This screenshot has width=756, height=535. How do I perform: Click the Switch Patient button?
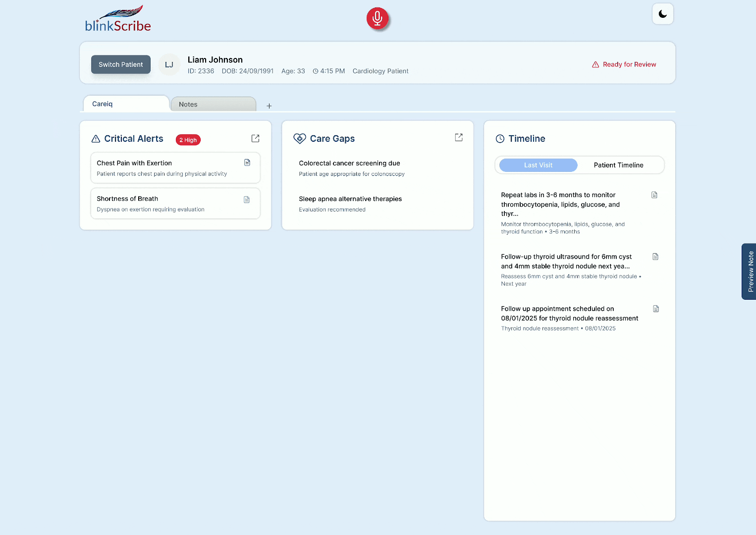pyautogui.click(x=120, y=64)
